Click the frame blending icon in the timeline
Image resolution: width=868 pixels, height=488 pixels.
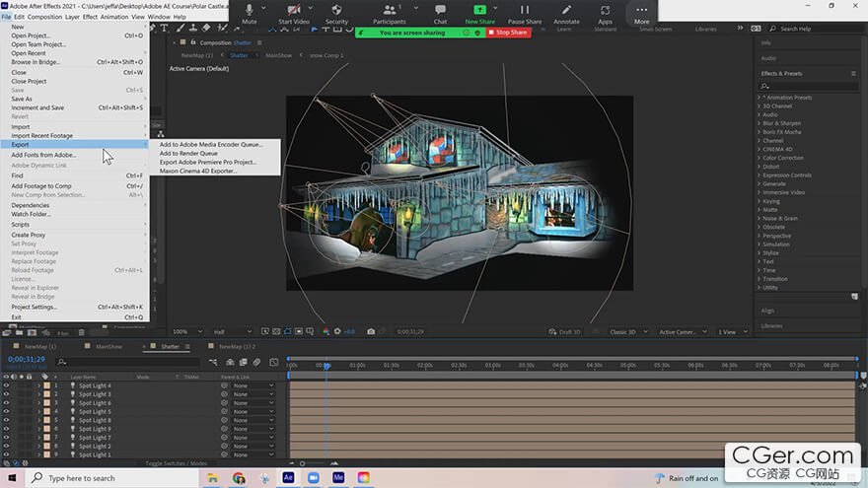tap(243, 362)
